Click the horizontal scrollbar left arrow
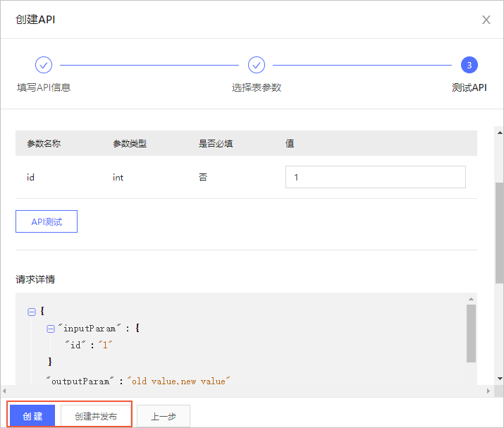Image resolution: width=504 pixels, height=428 pixels. coord(4,391)
